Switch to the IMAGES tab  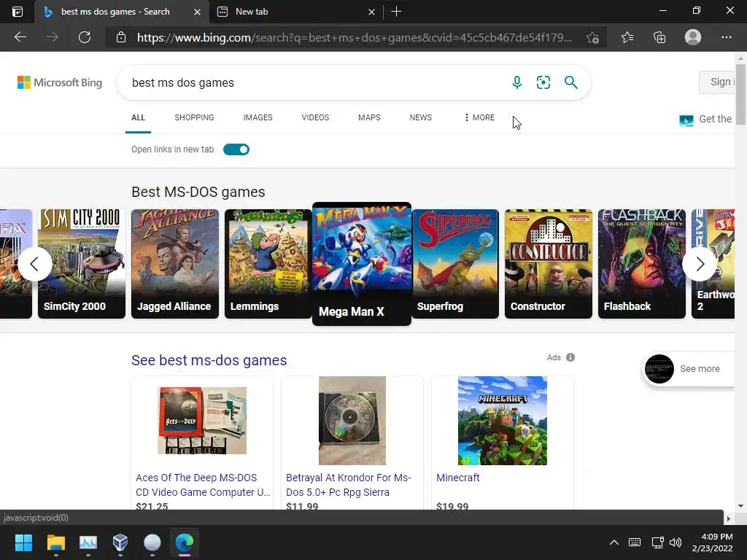coord(258,117)
